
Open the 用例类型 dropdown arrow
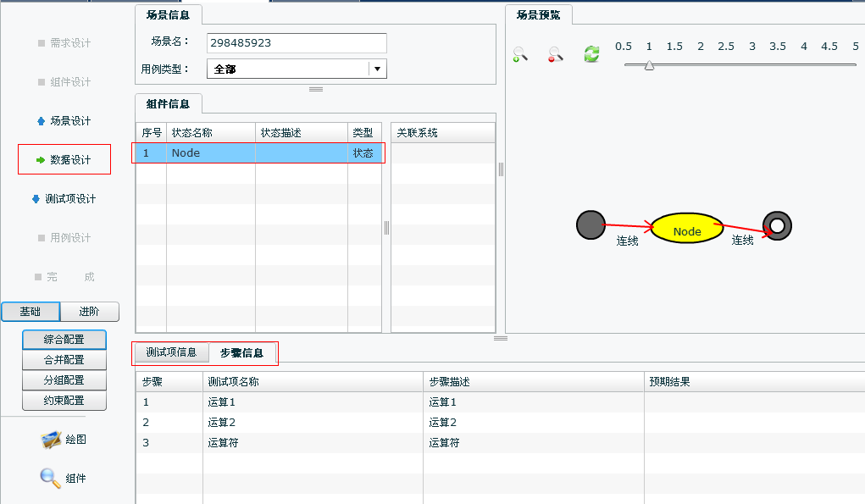(x=377, y=69)
